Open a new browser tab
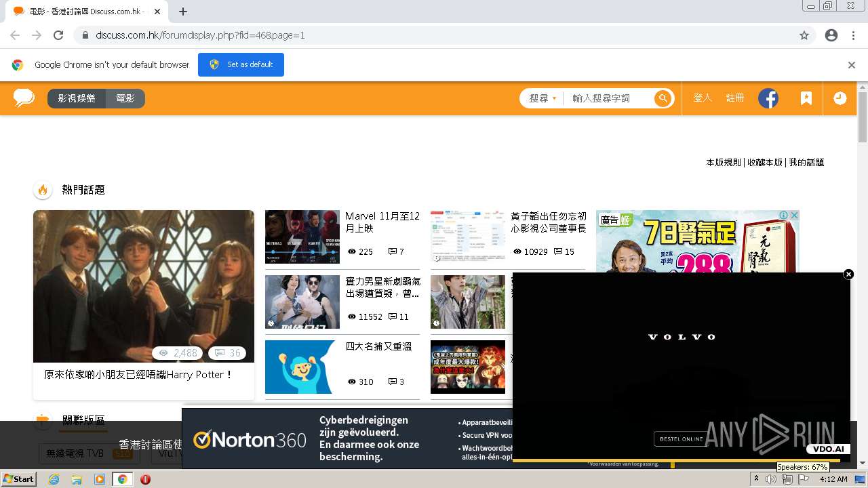Screen dimensions: 868x488 [183, 12]
